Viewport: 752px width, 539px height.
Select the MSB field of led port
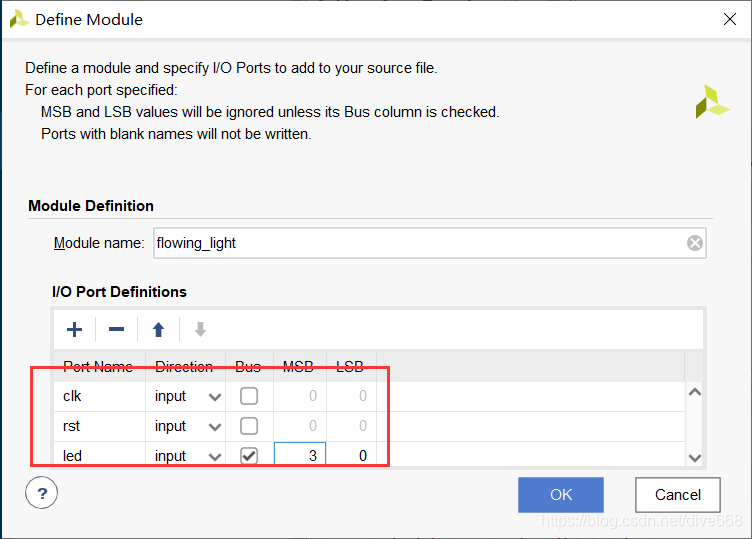tap(300, 455)
